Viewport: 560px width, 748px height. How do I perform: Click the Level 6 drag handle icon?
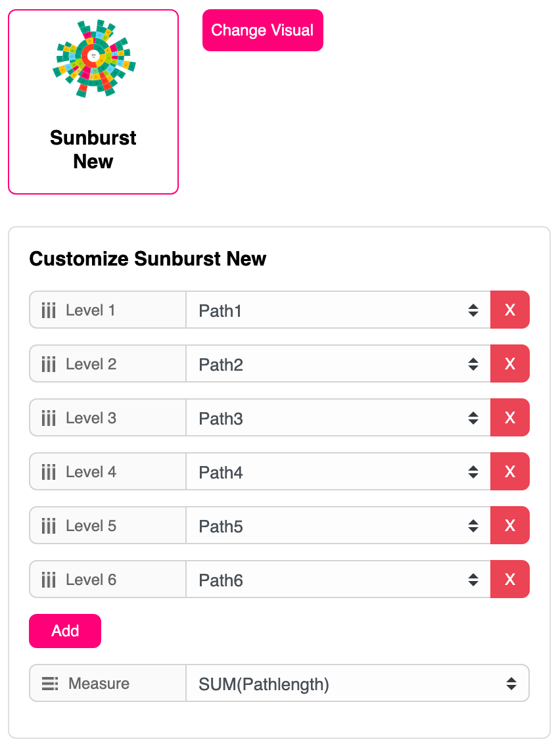coord(49,580)
